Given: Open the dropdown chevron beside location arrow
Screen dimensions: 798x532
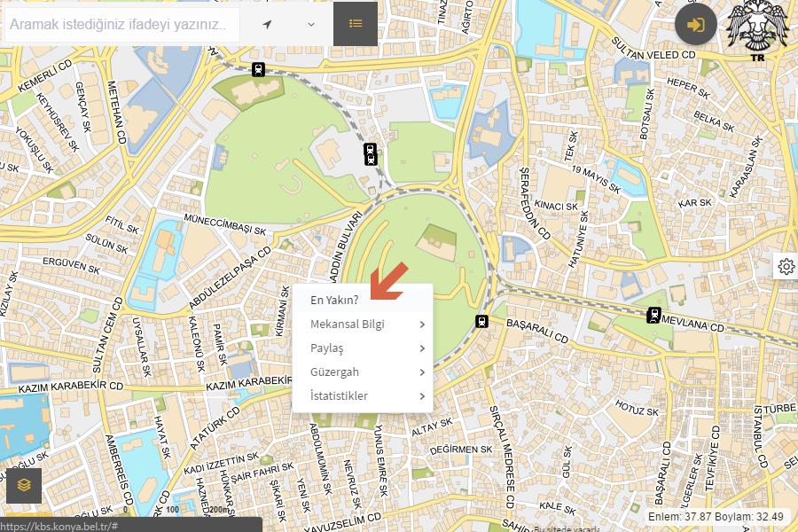Looking at the screenshot, I should click(311, 24).
